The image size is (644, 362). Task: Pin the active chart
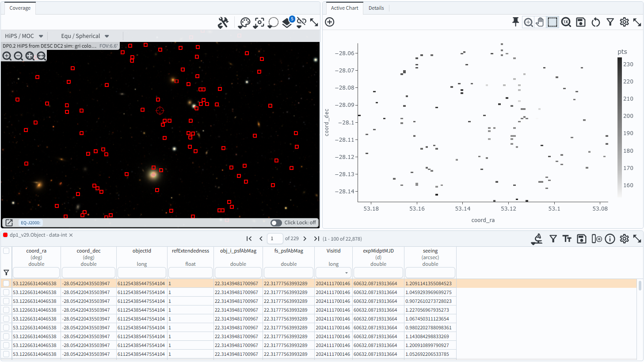[x=515, y=22]
